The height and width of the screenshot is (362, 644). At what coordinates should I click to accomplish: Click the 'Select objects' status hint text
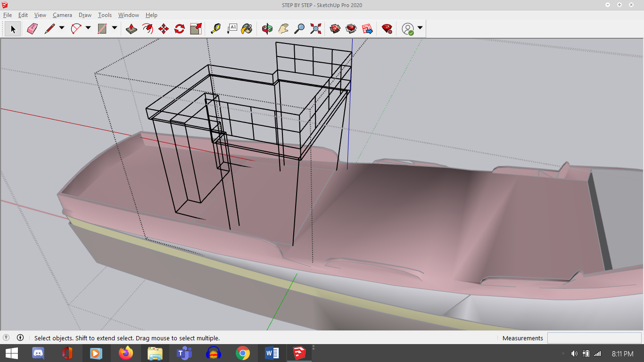pyautogui.click(x=127, y=338)
